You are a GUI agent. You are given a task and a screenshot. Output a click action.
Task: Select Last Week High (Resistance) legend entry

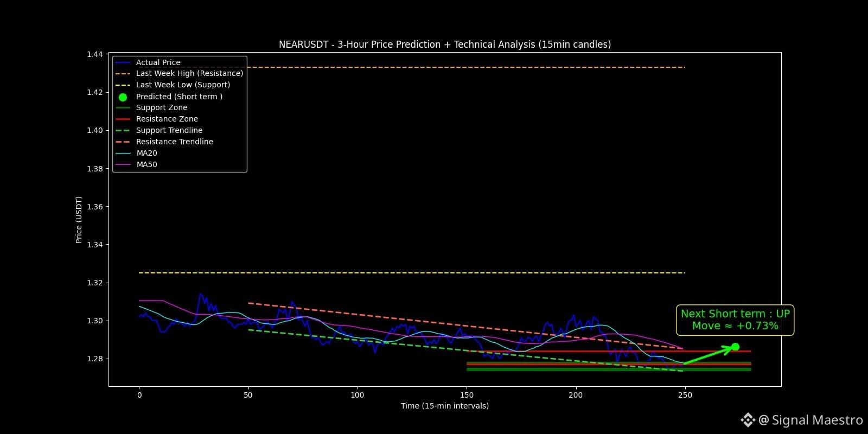(x=179, y=73)
